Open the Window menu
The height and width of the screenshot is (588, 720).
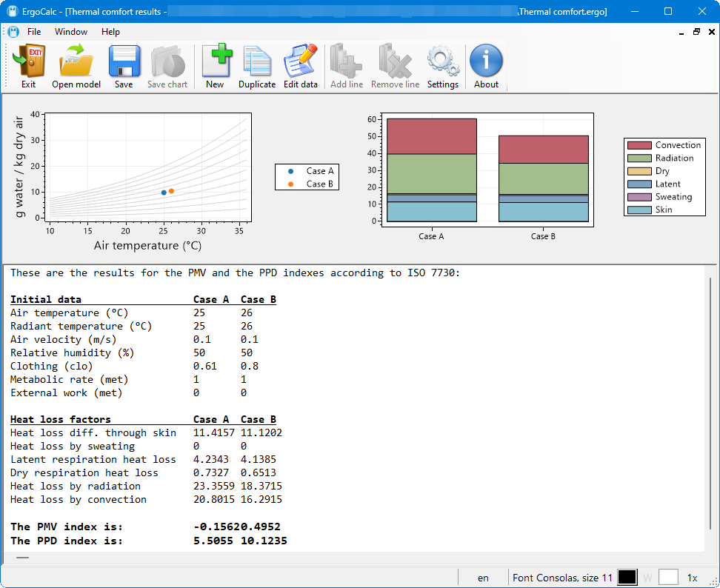(x=71, y=32)
